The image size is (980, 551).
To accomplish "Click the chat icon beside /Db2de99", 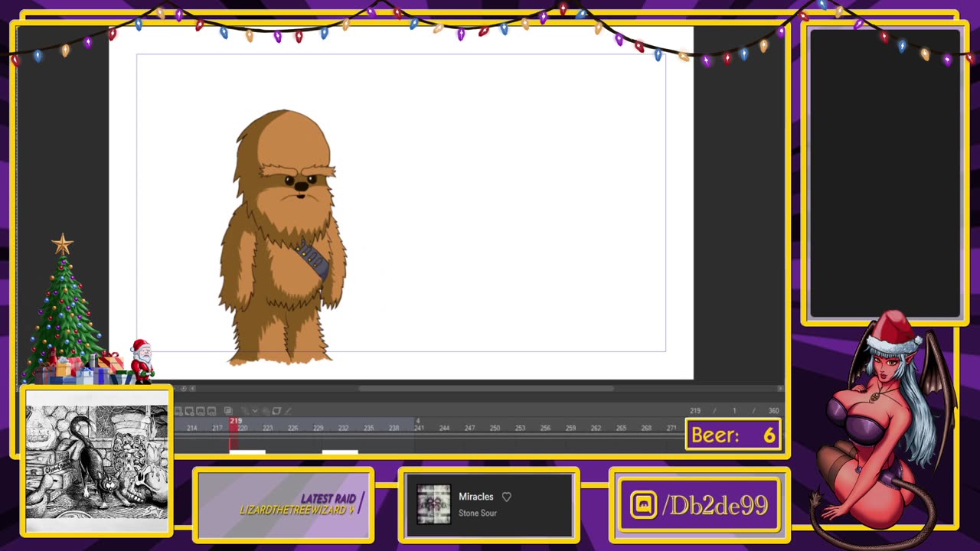I will [643, 505].
